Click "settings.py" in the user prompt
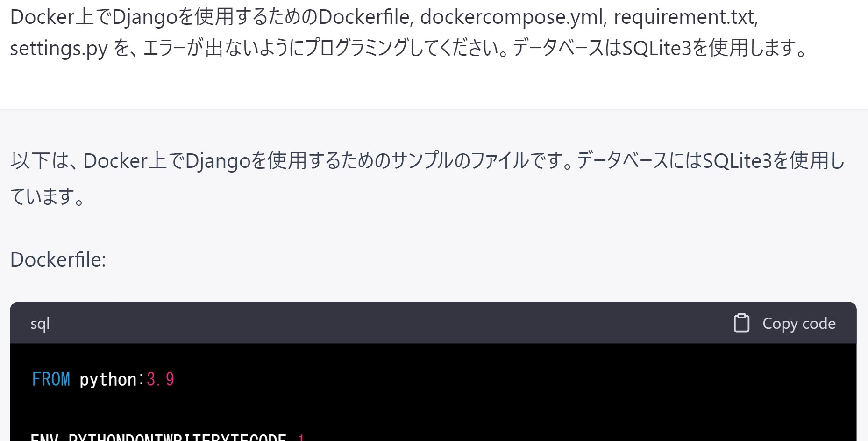The width and height of the screenshot is (868, 441). coord(59,48)
